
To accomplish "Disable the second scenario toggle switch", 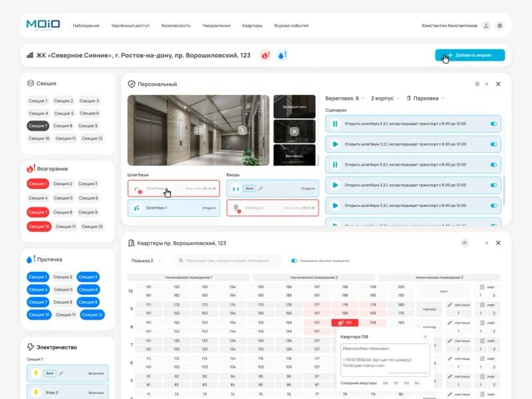I will [x=493, y=144].
